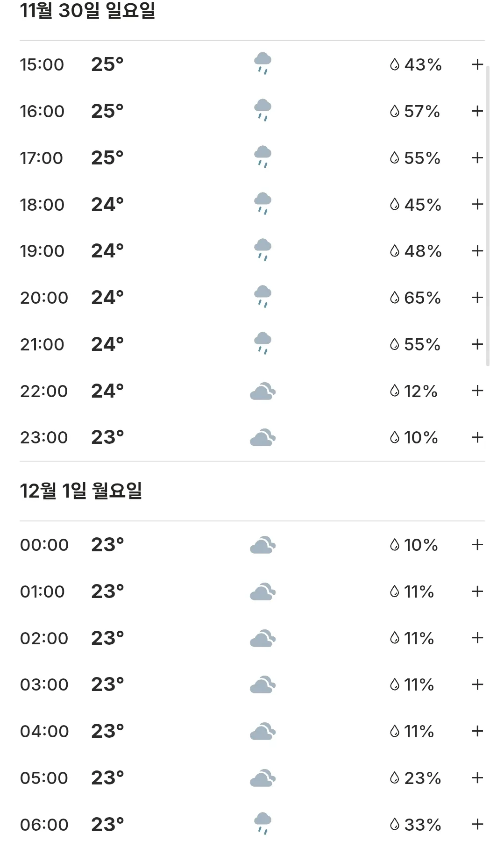
Task: Expand the 01:00 hourly details
Action: tap(477, 592)
